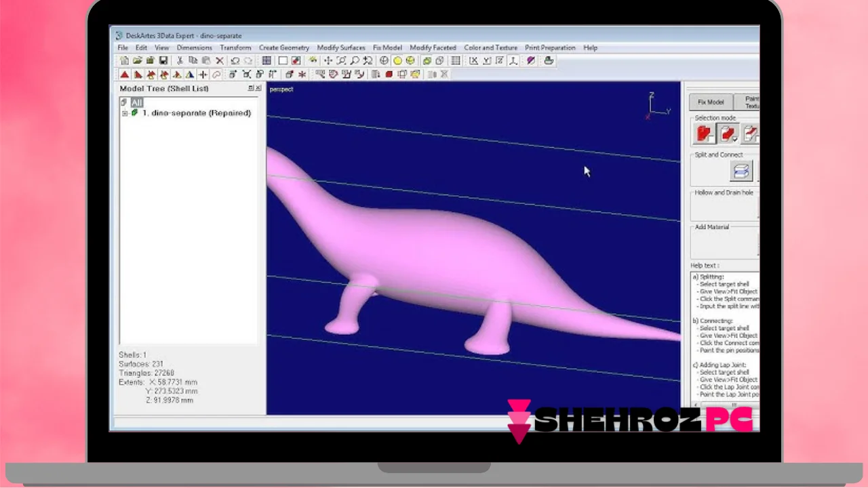Select the X axis view icon
868x488 pixels.
click(473, 61)
